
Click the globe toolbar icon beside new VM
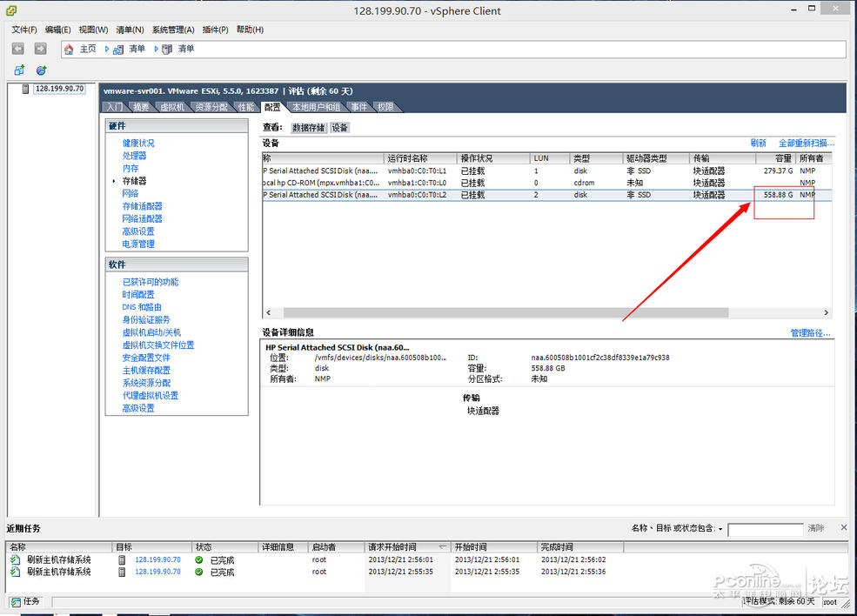(x=41, y=70)
